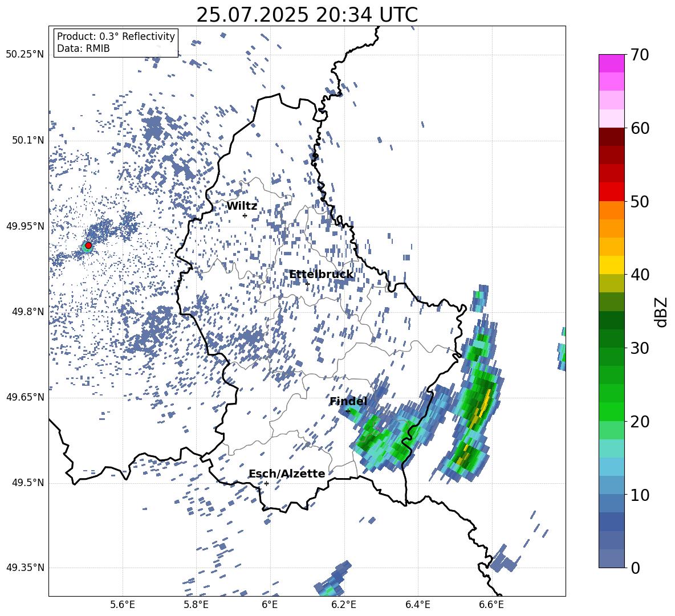Click the Findel station label
Viewport: 675px width, 616px height.
coord(348,401)
